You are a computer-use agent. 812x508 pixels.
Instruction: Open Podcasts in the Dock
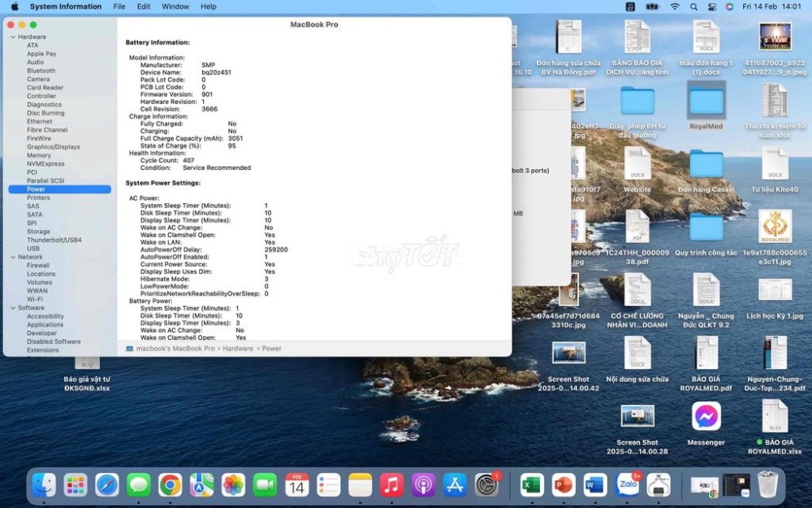coord(423,486)
